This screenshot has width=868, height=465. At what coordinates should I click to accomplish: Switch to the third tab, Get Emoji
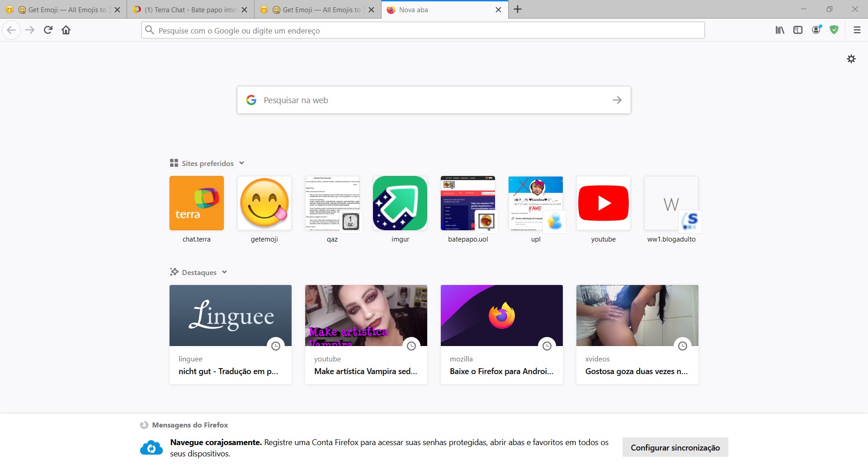click(x=318, y=9)
